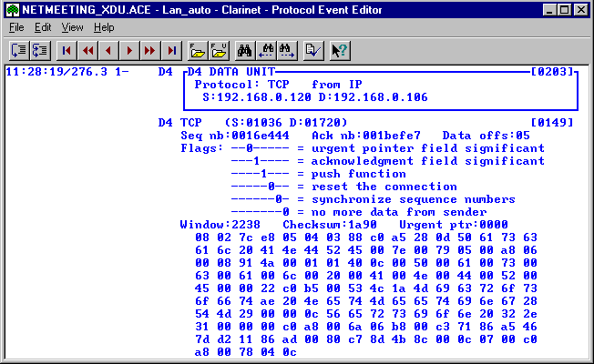Close the Protocol Event Editor window
Screen dimensions: 594x364
pos(581,10)
